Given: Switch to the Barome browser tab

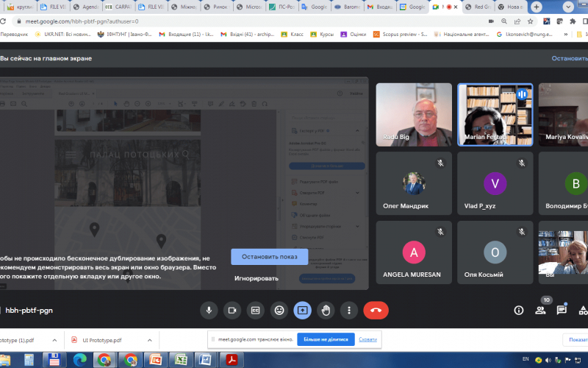Looking at the screenshot, I should (348, 7).
